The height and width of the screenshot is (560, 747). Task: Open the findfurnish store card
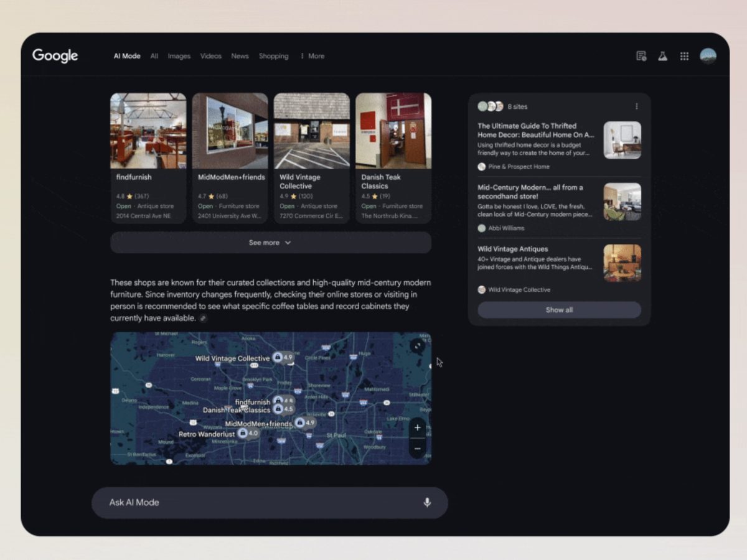(x=148, y=158)
